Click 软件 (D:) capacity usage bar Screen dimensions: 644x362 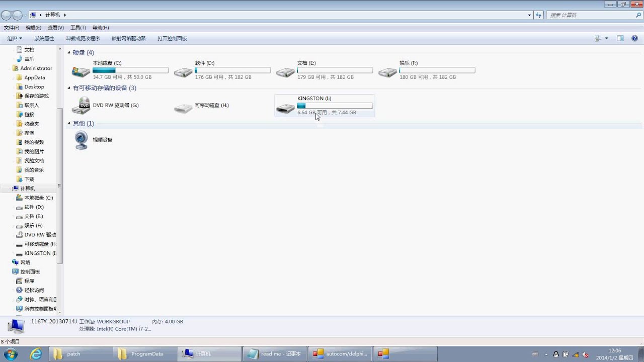point(232,70)
